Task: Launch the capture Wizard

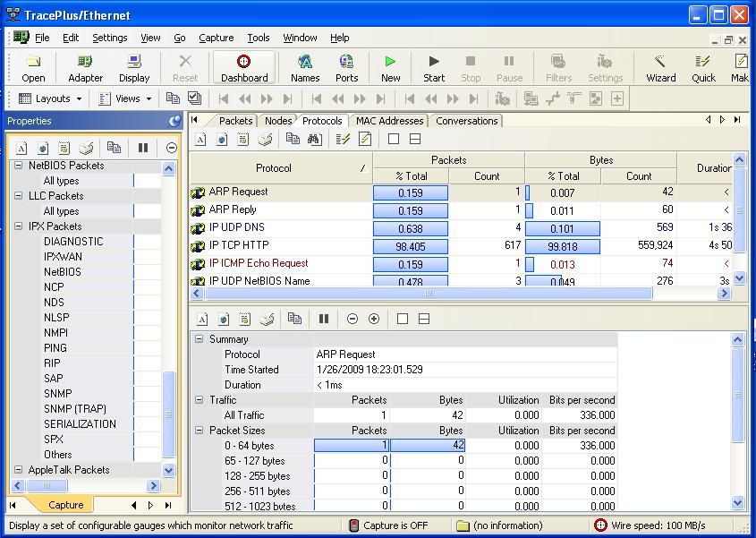Action: click(660, 68)
